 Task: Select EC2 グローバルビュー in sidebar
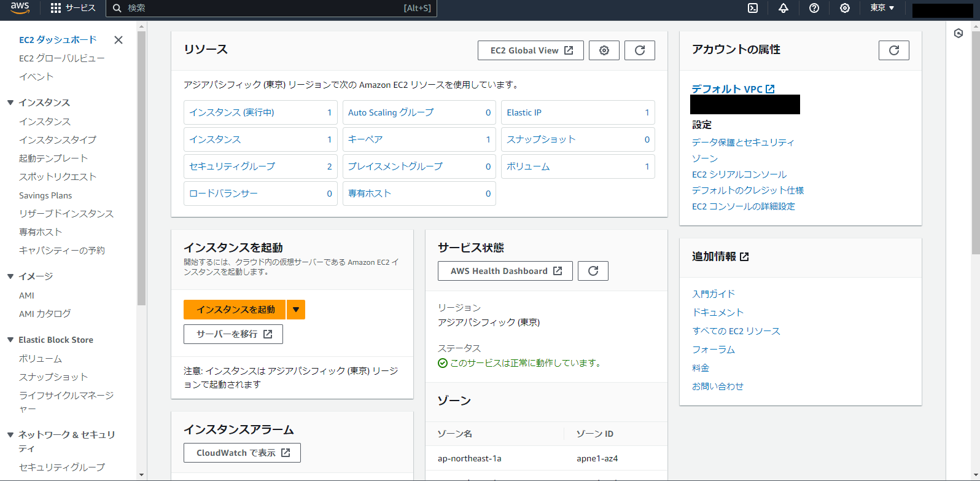(62, 58)
